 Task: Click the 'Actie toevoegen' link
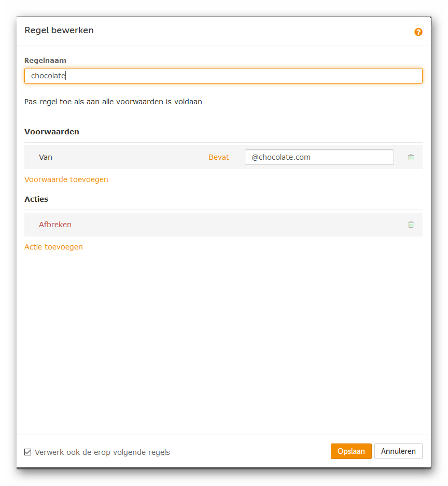[x=53, y=247]
